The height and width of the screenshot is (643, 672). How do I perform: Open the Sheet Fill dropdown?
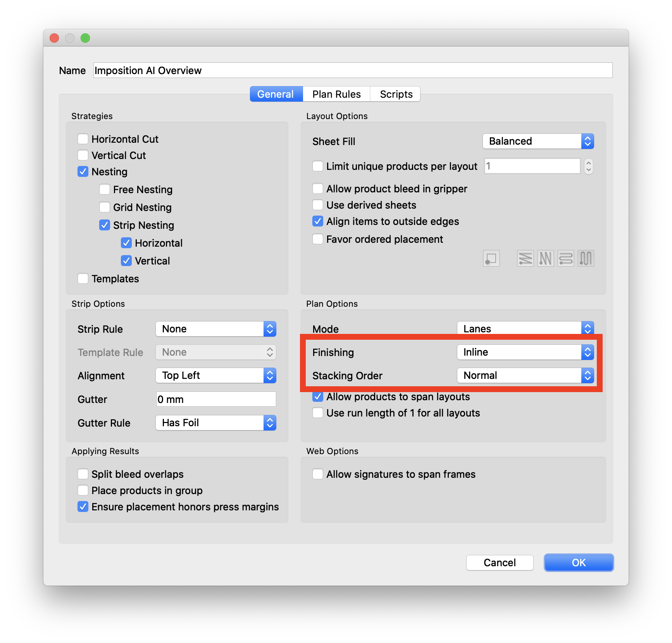(588, 141)
